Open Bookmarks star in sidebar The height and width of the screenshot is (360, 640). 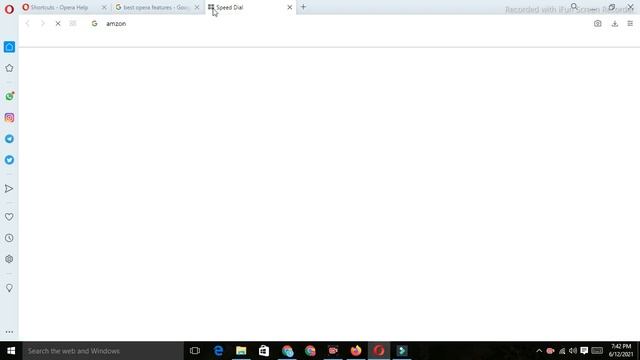[9, 68]
